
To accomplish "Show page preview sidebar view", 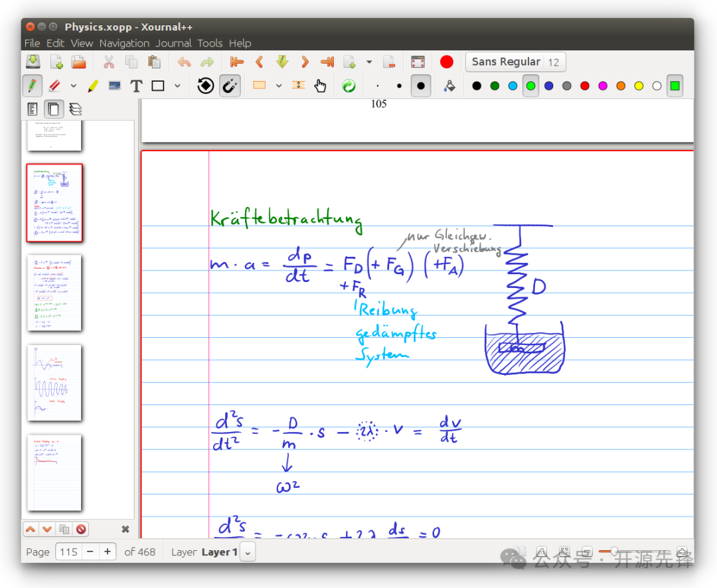I will pyautogui.click(x=54, y=109).
